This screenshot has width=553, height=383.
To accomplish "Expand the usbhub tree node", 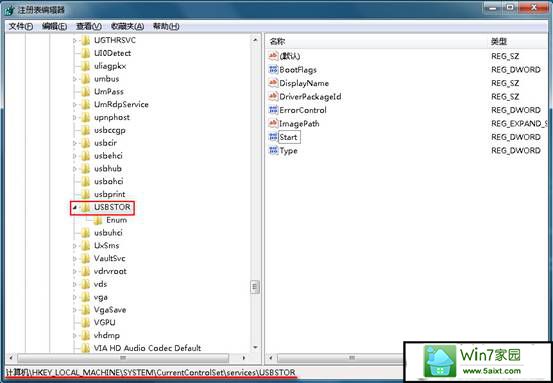I will (74, 169).
